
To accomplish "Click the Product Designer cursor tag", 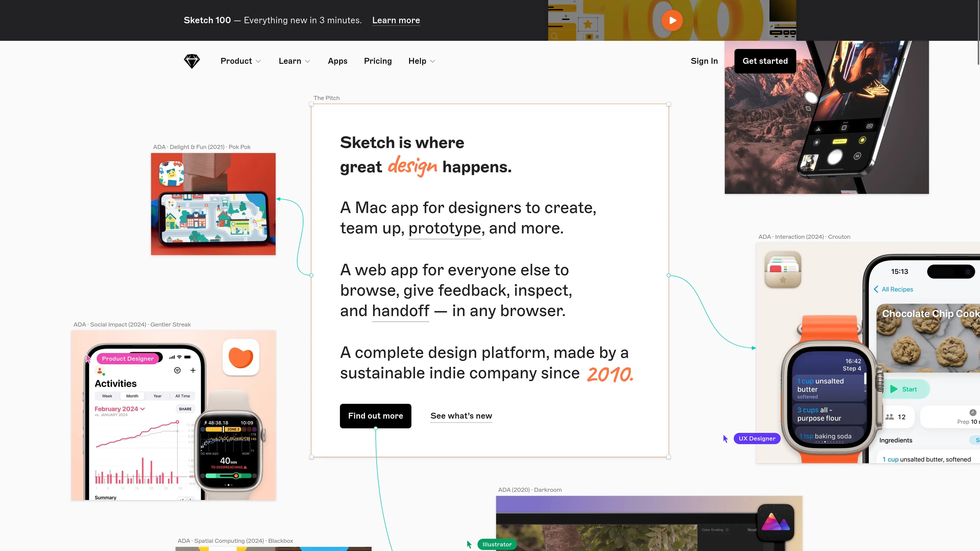I will 127,359.
